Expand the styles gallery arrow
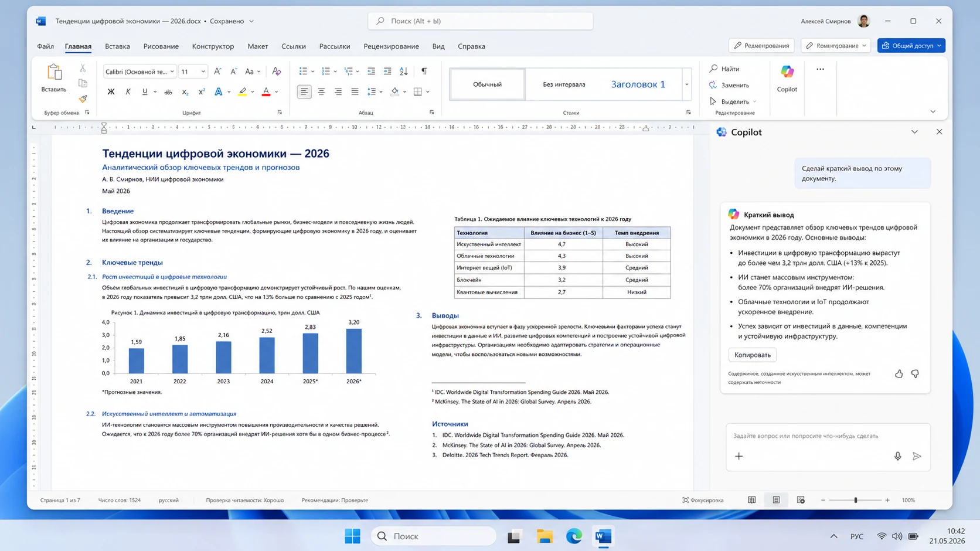Viewport: 980px width, 551px height. 686,84
